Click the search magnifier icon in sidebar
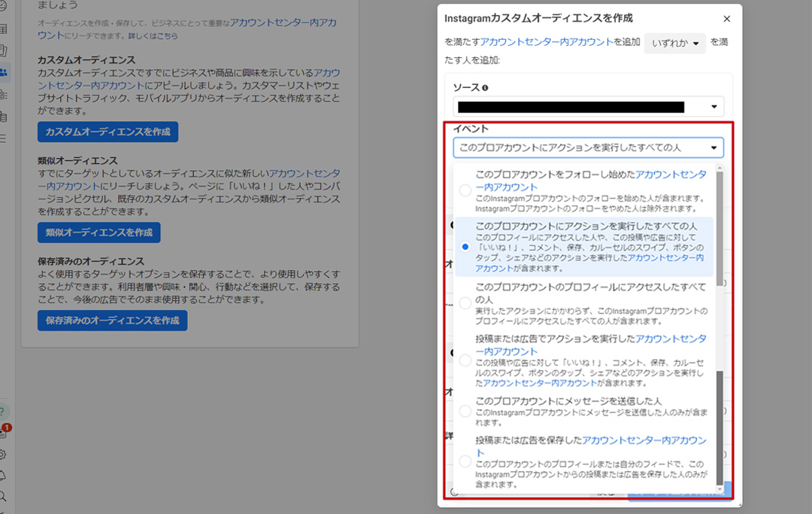This screenshot has height=514, width=812. (x=4, y=496)
